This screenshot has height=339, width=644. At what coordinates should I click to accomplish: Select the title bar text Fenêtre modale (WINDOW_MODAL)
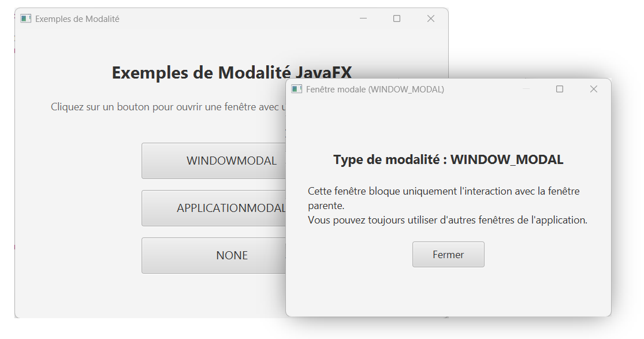click(x=375, y=89)
